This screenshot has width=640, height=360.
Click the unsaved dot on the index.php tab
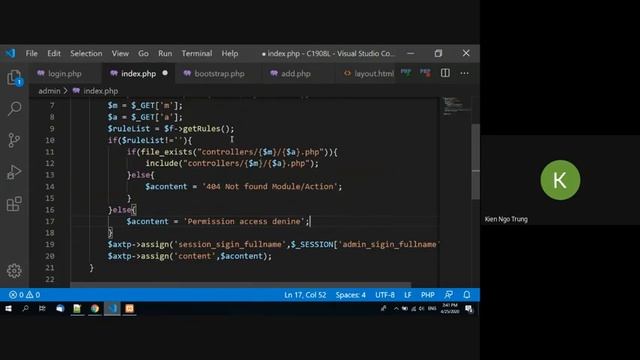tap(165, 73)
